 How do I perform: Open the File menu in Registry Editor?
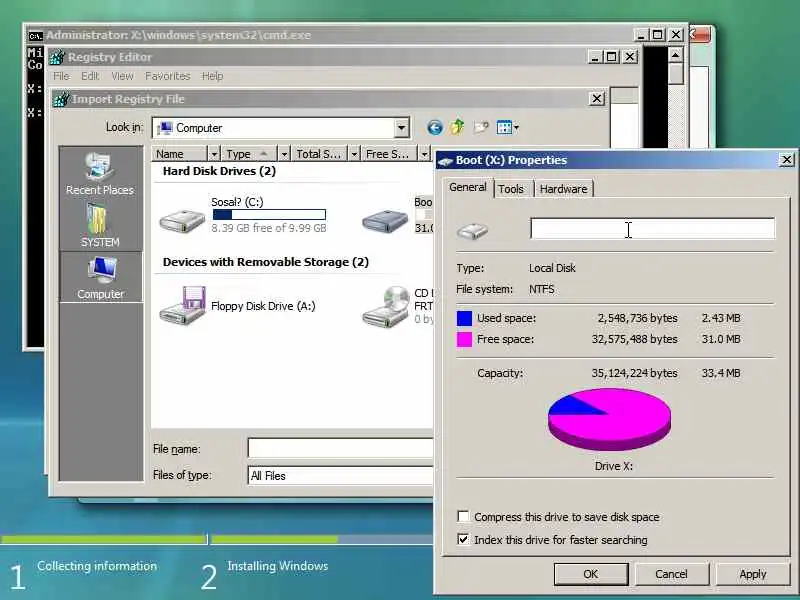click(61, 76)
